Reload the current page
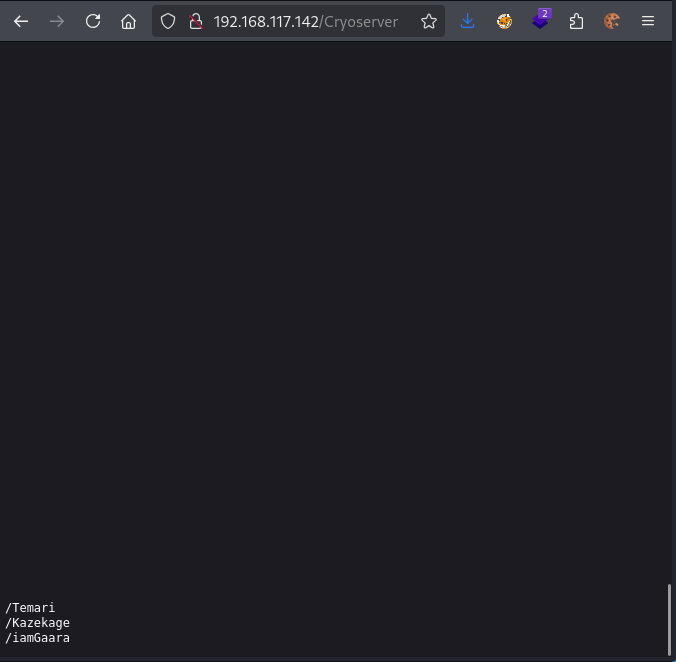This screenshot has height=662, width=676. pyautogui.click(x=93, y=21)
